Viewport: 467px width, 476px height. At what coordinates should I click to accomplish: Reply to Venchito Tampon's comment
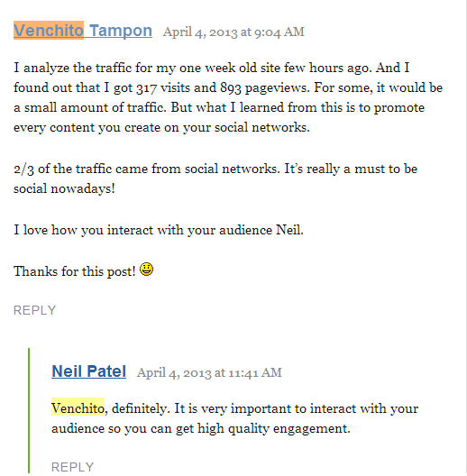34,310
